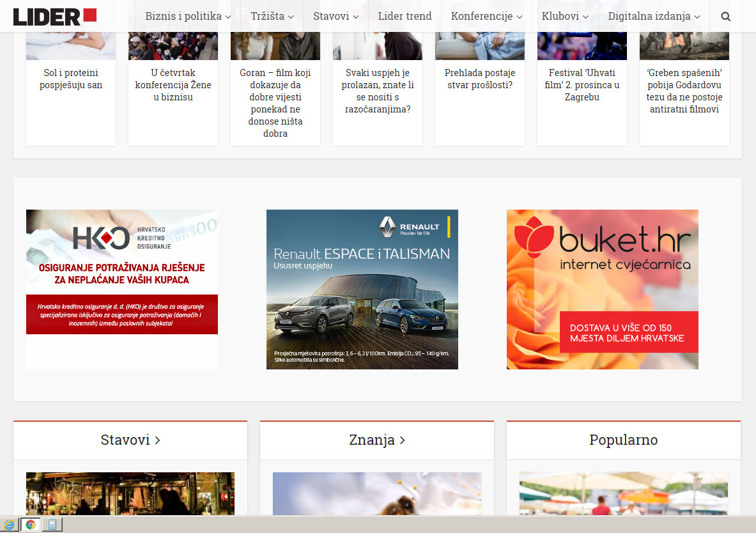Click the Popularno section heading
The image size is (756, 533).
624,440
